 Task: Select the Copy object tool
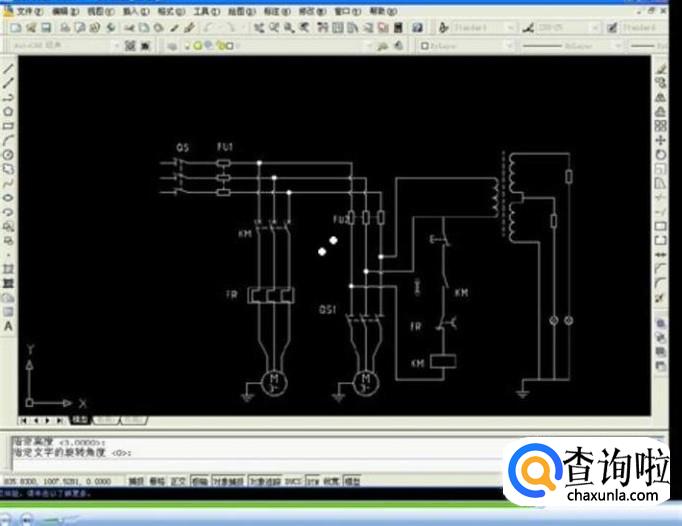pos(661,83)
